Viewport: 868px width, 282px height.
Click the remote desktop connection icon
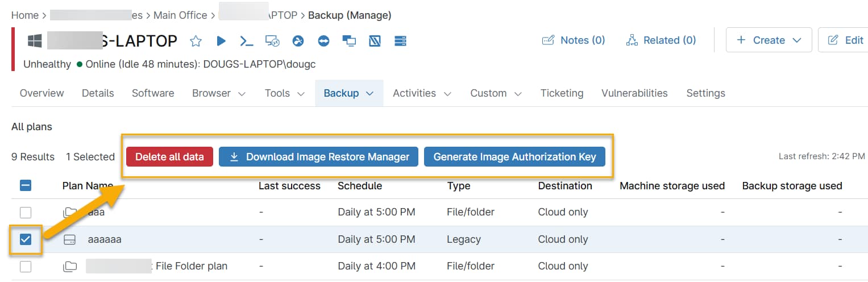(272, 41)
